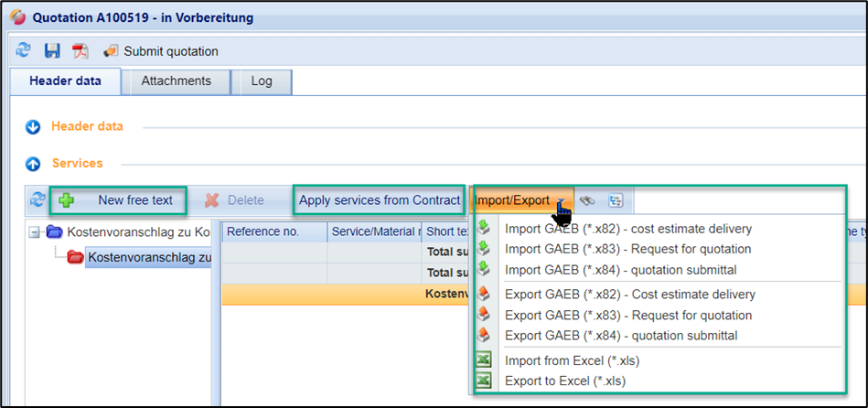
Task: Expand the Header data section
Action: point(34,126)
